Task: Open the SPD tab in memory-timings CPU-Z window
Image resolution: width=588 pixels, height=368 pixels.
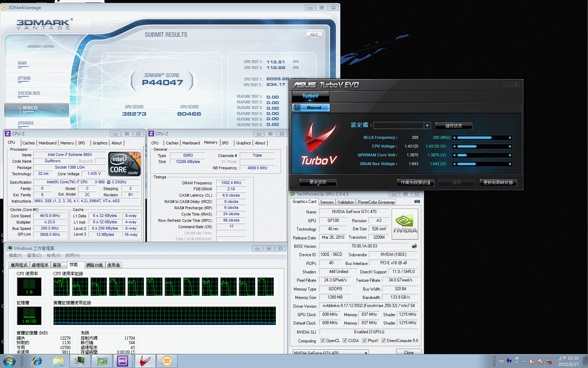Action: point(225,143)
